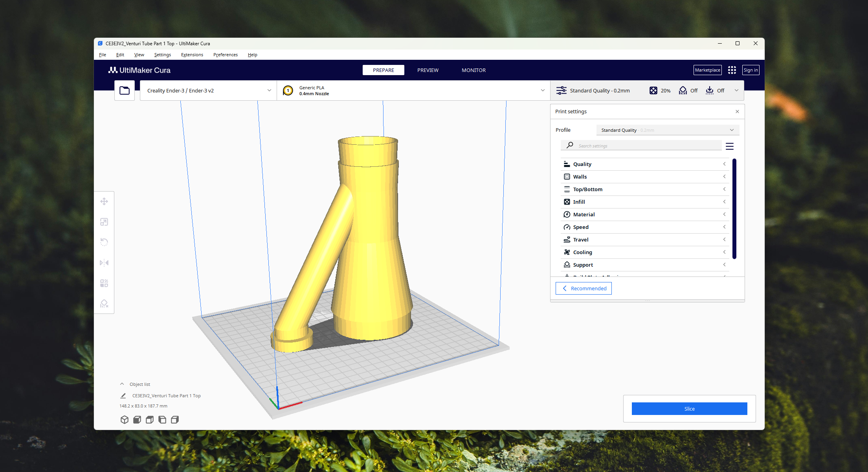Open the apps grid icon in header
Viewport: 868px width, 472px height.
coord(732,70)
